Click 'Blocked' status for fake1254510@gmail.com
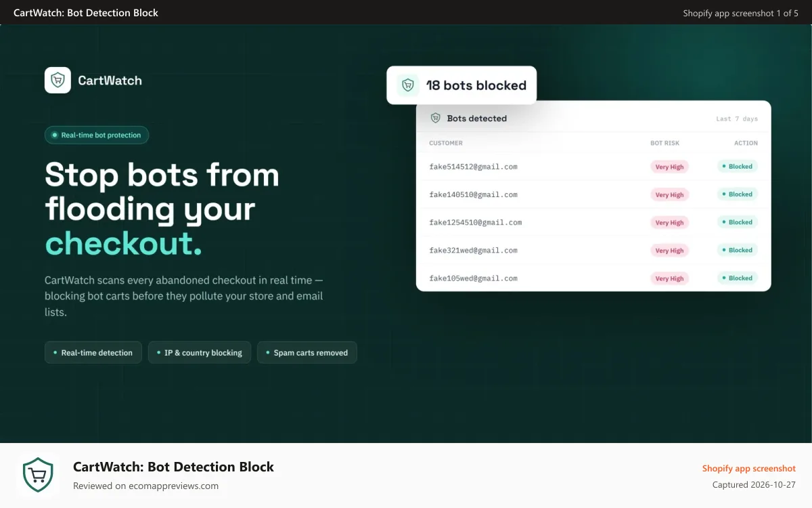 pos(738,221)
